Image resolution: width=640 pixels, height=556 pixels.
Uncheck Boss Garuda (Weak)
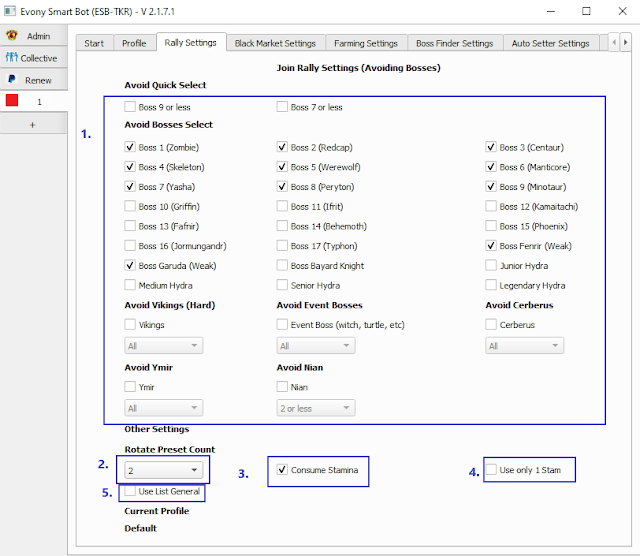coord(130,265)
